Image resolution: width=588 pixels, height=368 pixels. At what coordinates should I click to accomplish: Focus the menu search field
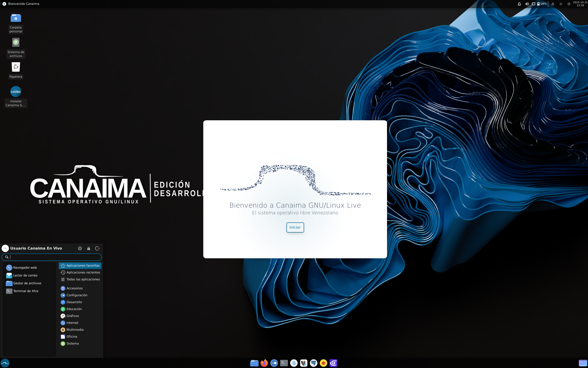(51, 257)
